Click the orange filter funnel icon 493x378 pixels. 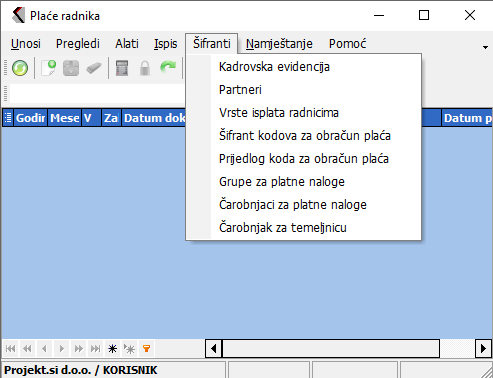point(146,349)
